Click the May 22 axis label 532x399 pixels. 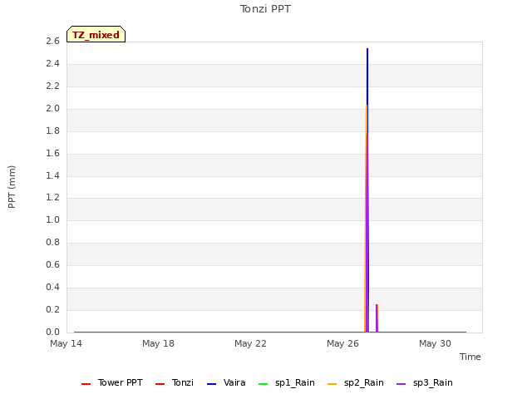tap(250, 343)
